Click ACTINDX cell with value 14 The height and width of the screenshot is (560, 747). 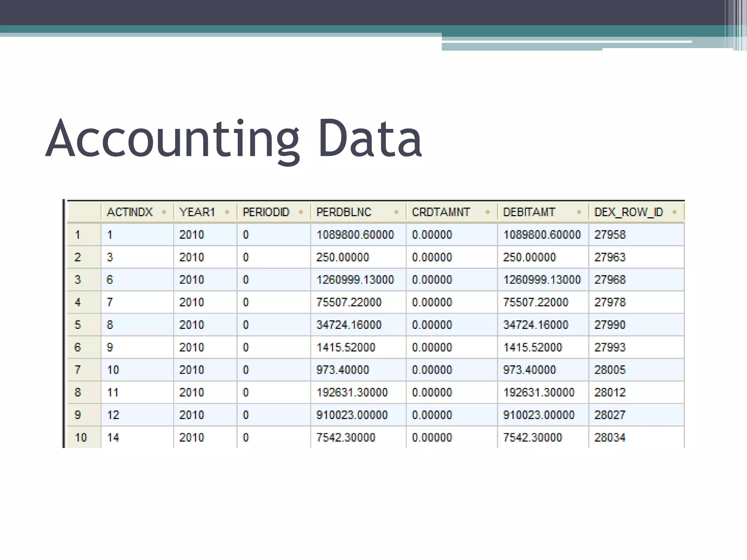(x=137, y=437)
